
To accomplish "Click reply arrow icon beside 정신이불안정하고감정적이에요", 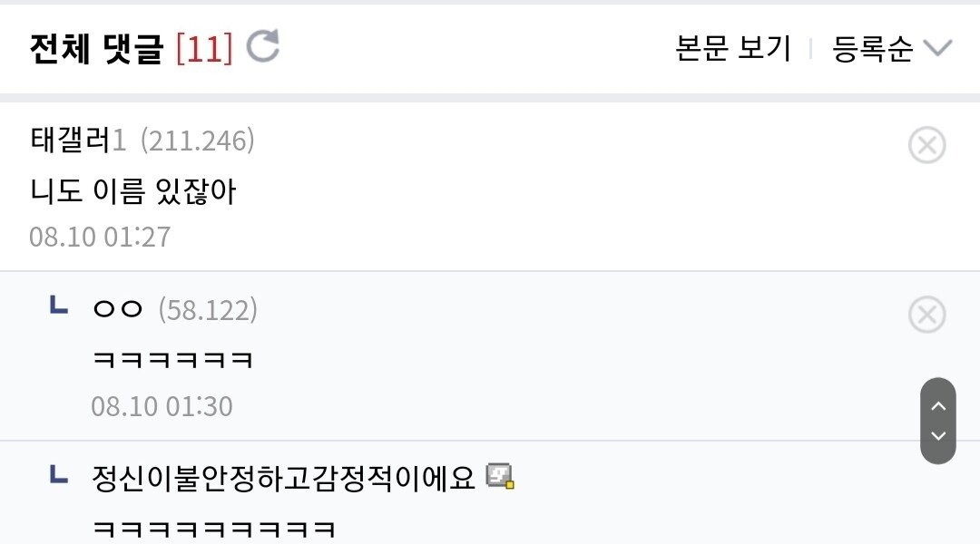I will pyautogui.click(x=59, y=474).
